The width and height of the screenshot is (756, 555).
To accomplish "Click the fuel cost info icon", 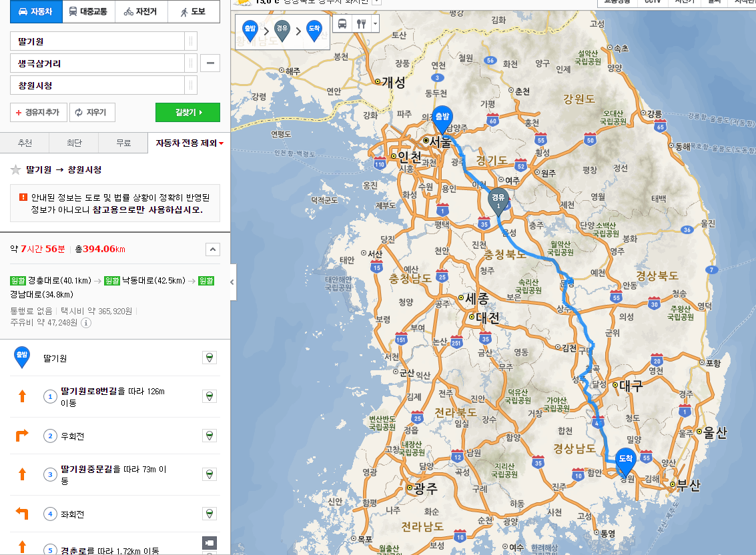I will tap(86, 323).
